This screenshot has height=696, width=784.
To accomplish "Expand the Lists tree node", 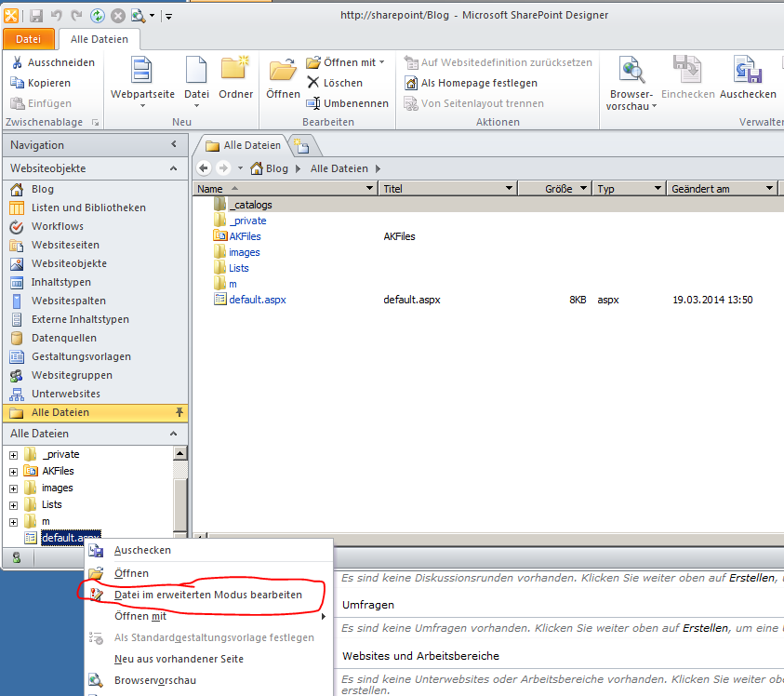I will click(x=14, y=505).
